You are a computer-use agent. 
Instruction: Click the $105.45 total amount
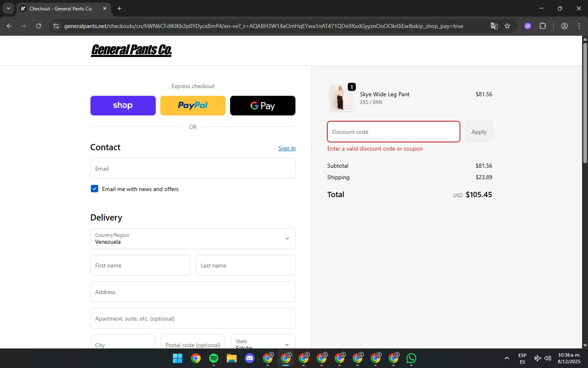(479, 195)
